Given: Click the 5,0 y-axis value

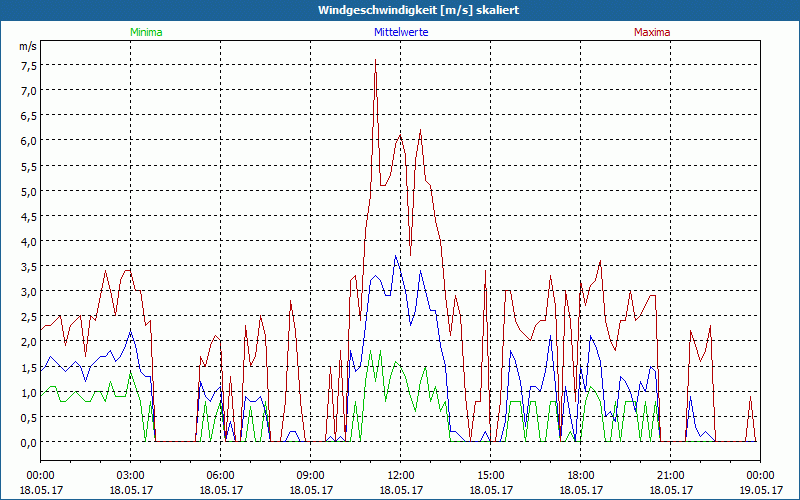Looking at the screenshot, I should [x=29, y=191].
